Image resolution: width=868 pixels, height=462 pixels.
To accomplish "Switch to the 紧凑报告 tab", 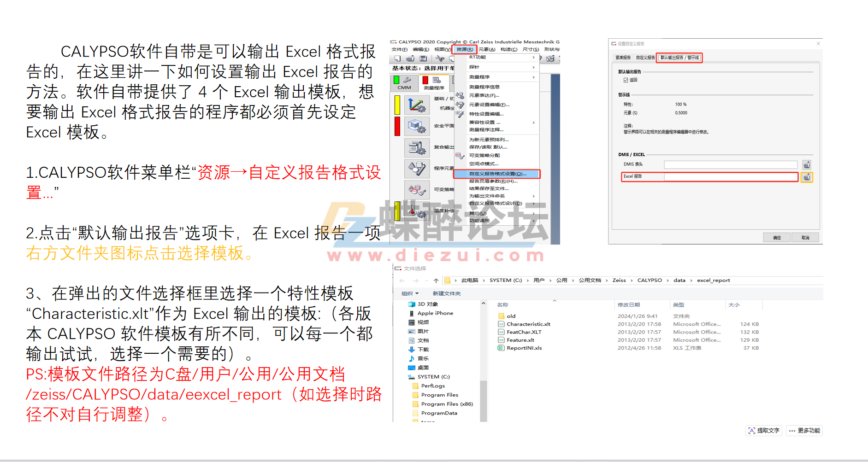I will coord(623,57).
